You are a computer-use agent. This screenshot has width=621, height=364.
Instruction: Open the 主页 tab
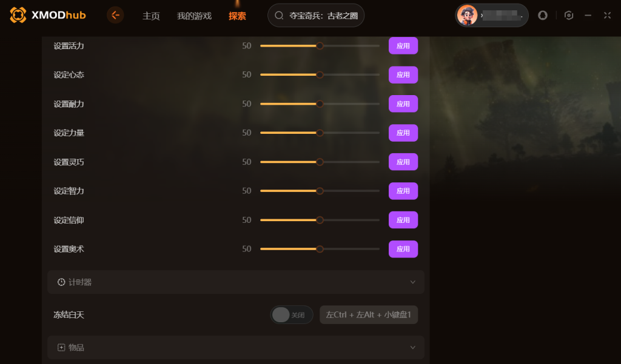pos(151,16)
